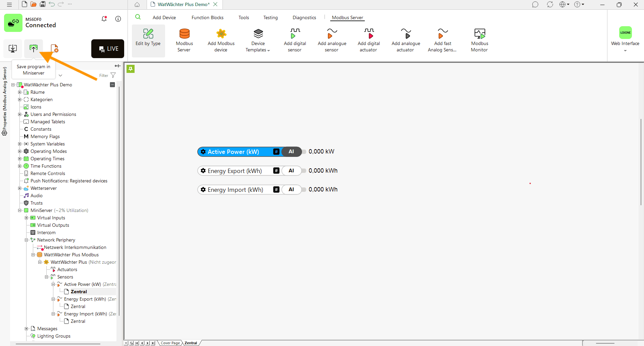This screenshot has height=346, width=644.
Task: Toggle the tree Filter
Action: [x=107, y=76]
